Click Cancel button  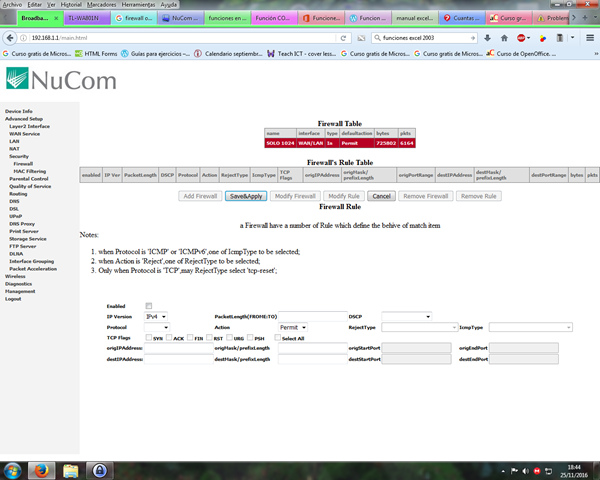pos(382,196)
